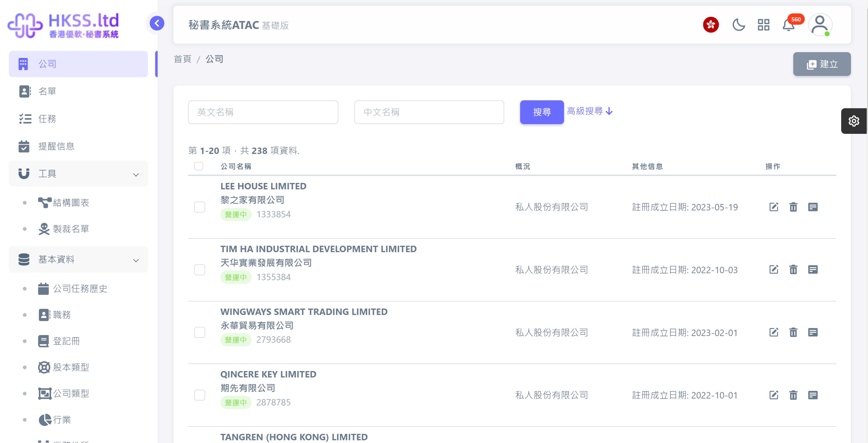View details of WINGWAYS SMART TRADING

pos(813,333)
